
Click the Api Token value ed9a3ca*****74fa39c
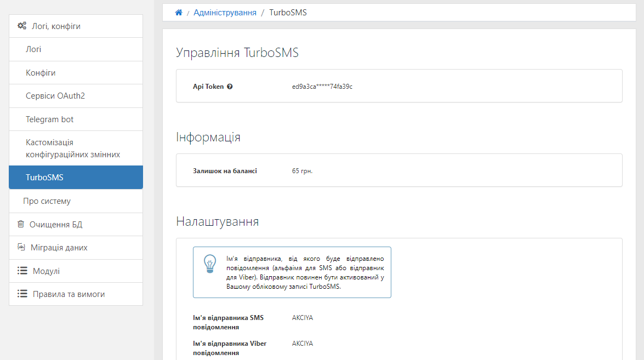coord(322,87)
